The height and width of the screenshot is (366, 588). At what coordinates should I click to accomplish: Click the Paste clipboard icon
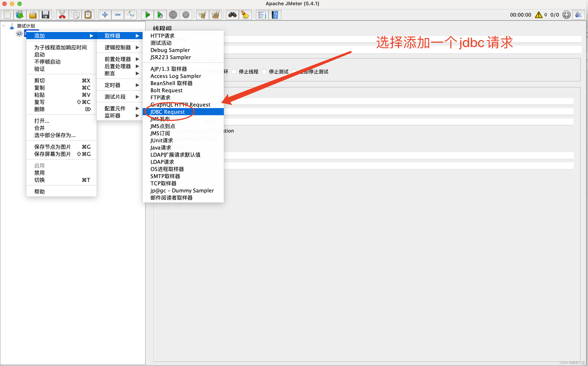tap(88, 15)
